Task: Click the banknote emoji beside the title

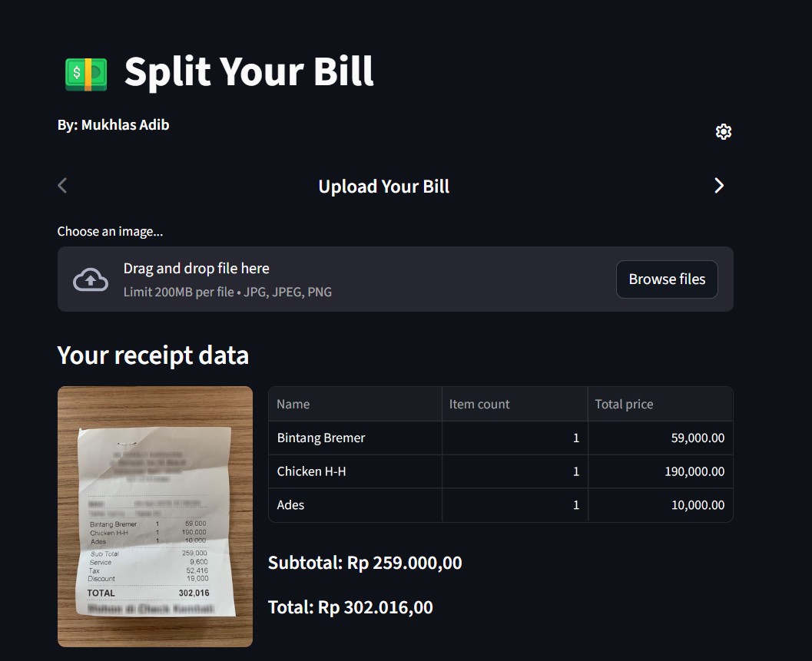Action: pyautogui.click(x=85, y=71)
